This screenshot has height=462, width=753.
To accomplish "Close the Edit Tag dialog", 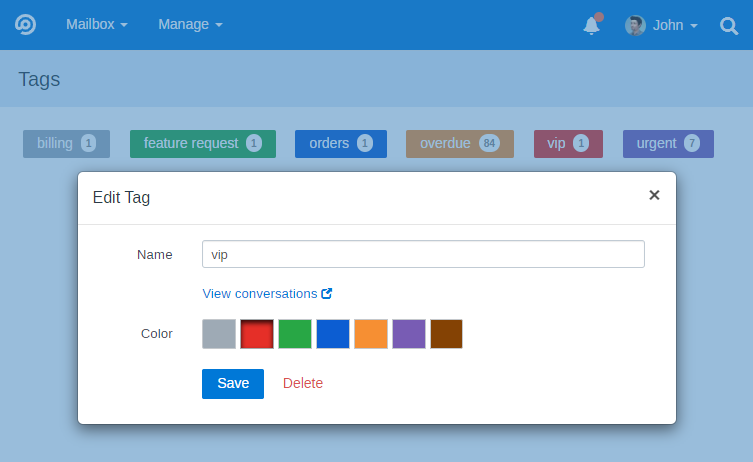I will [x=654, y=195].
